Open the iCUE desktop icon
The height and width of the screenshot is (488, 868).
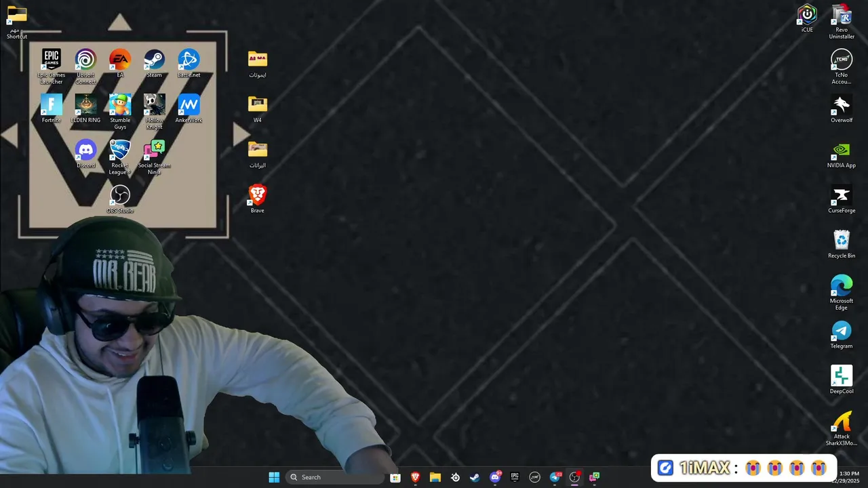tap(807, 18)
